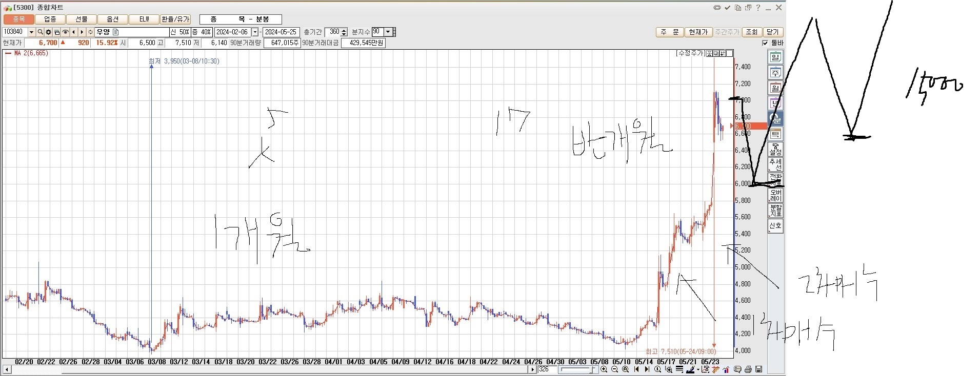Click the zoom out magnifier icon
Image resolution: width=980 pixels, height=376 pixels.
click(x=614, y=369)
